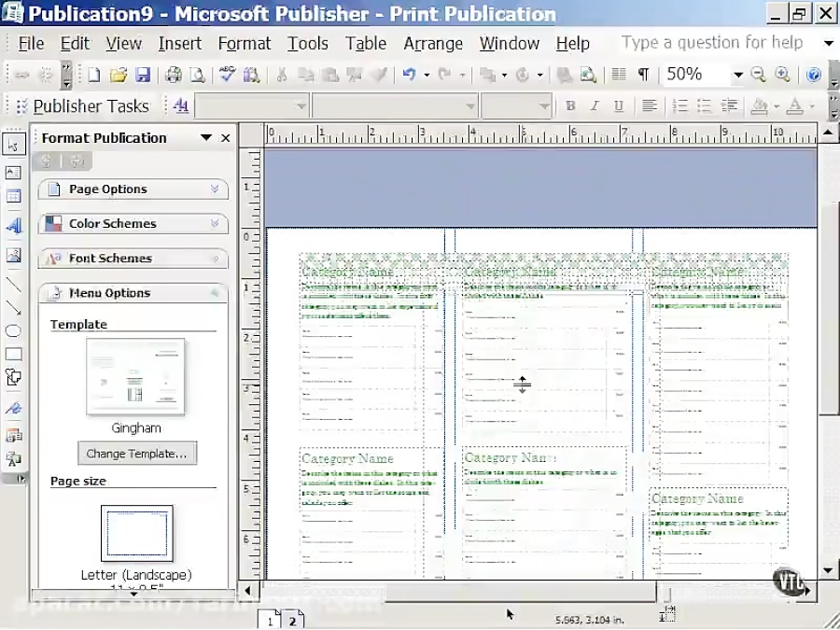
Task: Select the Text Box tool
Action: point(13,172)
